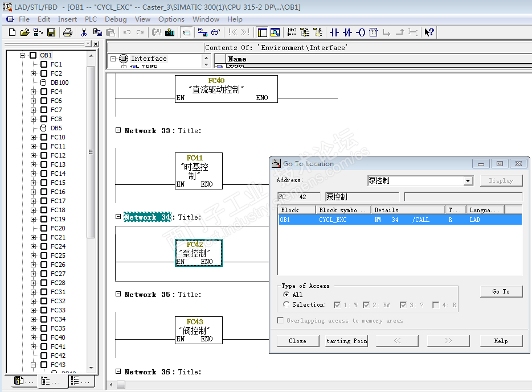The image size is (532, 392).
Task: Expand FC10 in the block tree
Action: point(34,137)
